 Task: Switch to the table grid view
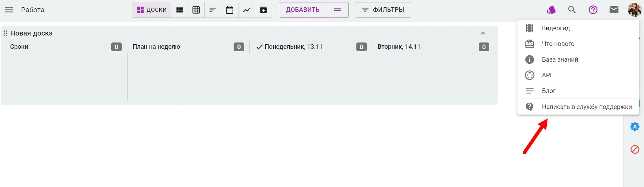coord(196,10)
